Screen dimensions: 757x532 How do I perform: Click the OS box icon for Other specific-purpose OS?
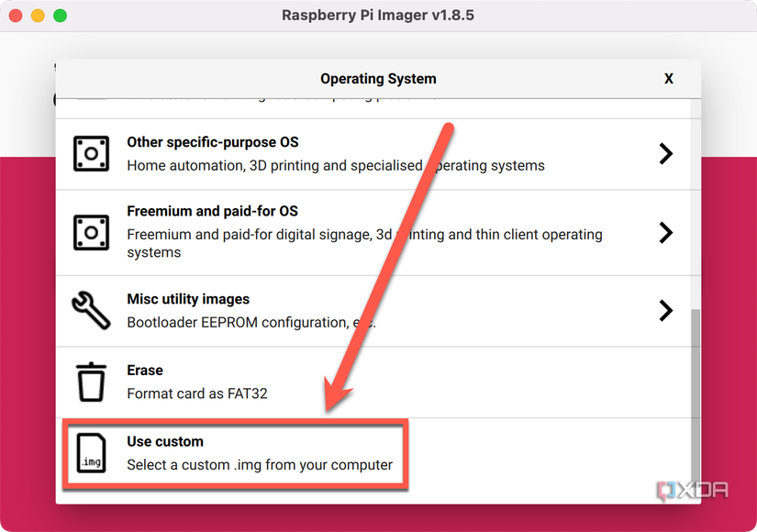coord(91,153)
